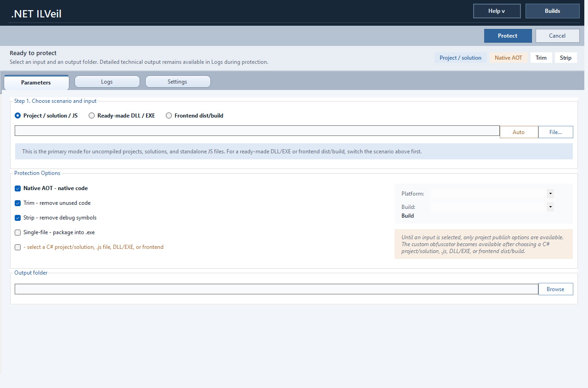Click the File... picker button

click(x=555, y=132)
